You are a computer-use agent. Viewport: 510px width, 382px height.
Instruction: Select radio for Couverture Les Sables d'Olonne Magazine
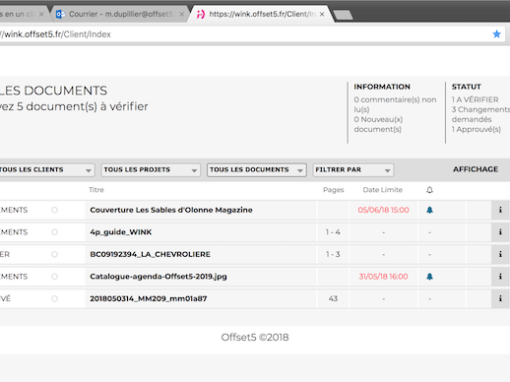tap(55, 210)
